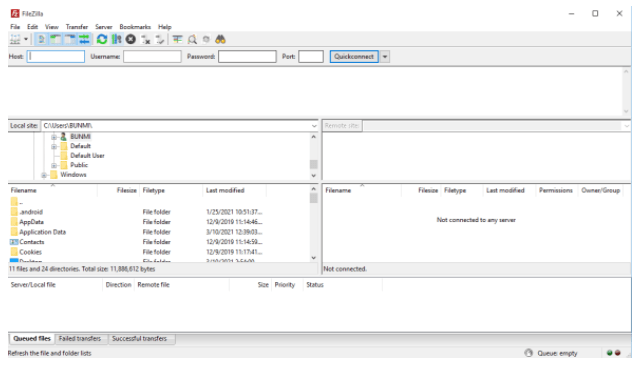Click the red activity indicator light
The height and width of the screenshot is (369, 634).
tap(617, 353)
